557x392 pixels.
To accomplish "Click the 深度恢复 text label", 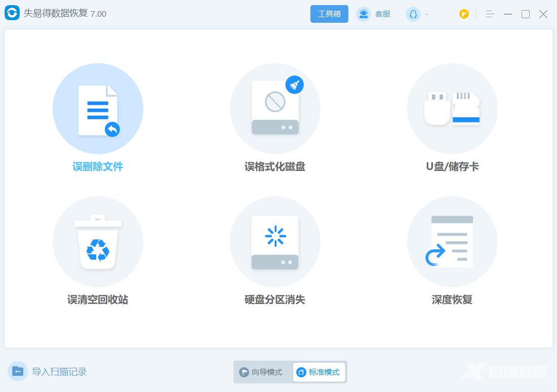I will click(x=452, y=300).
